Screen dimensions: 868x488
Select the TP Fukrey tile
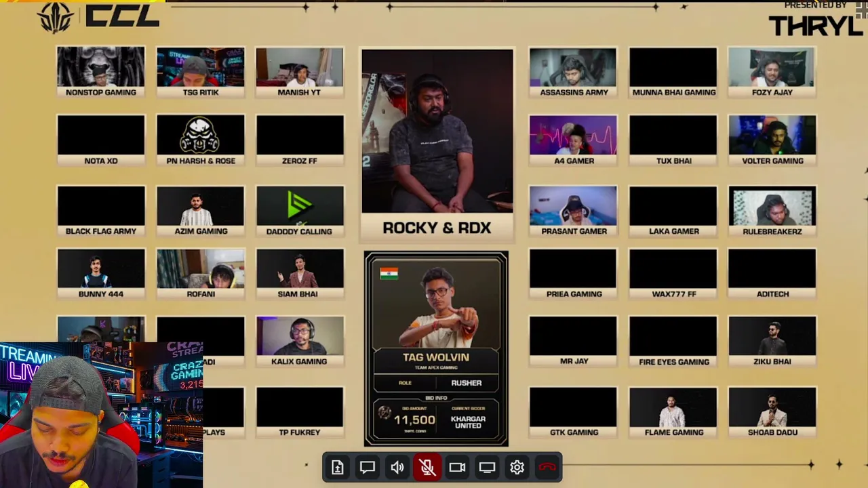coord(300,412)
